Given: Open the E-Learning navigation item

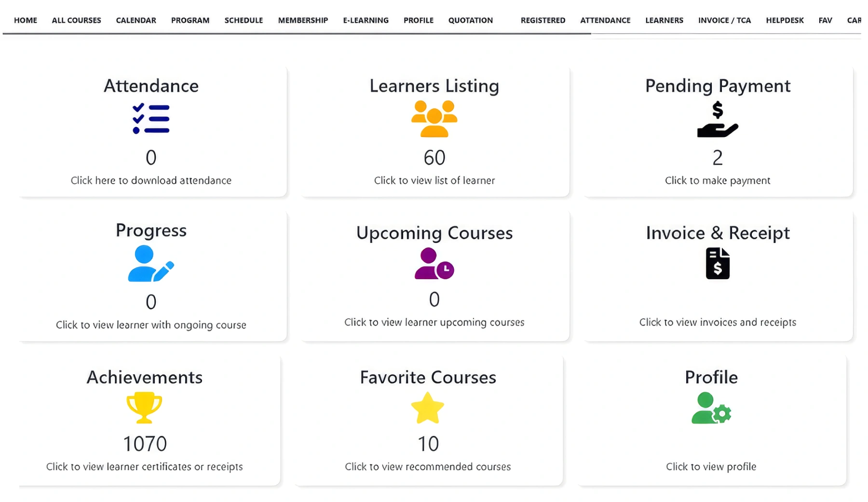Looking at the screenshot, I should [x=366, y=20].
